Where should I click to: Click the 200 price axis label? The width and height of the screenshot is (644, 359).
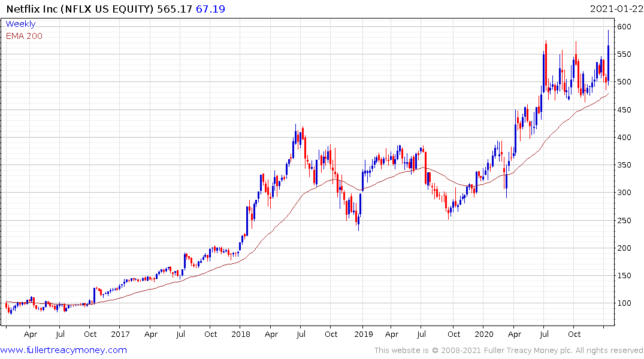[x=624, y=248]
